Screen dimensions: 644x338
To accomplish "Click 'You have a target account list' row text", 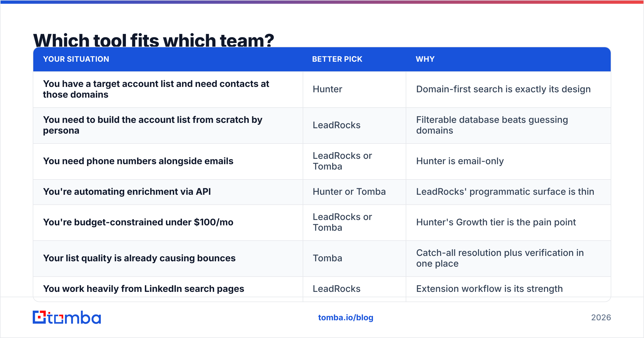I will pyautogui.click(x=156, y=89).
